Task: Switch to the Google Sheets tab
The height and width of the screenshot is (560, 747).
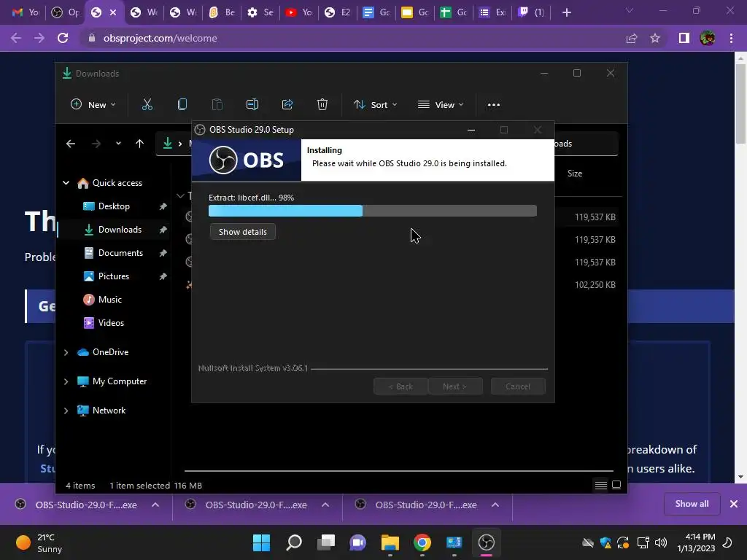Action: coord(454,12)
